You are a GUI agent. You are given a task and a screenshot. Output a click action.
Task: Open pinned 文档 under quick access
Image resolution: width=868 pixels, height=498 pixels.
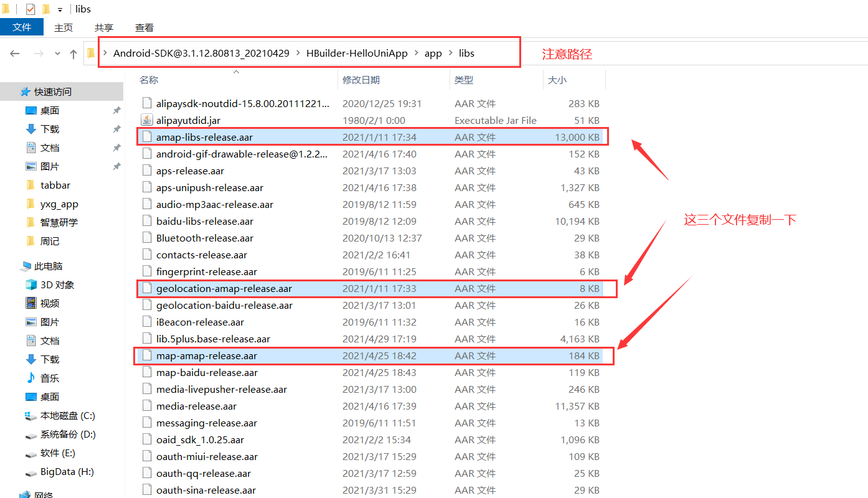[50, 148]
